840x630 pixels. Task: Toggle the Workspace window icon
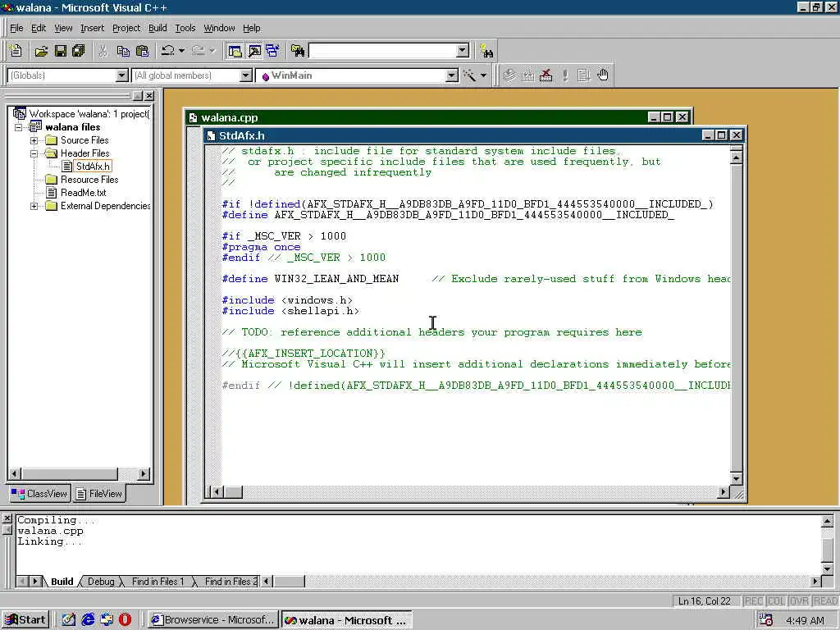235,51
